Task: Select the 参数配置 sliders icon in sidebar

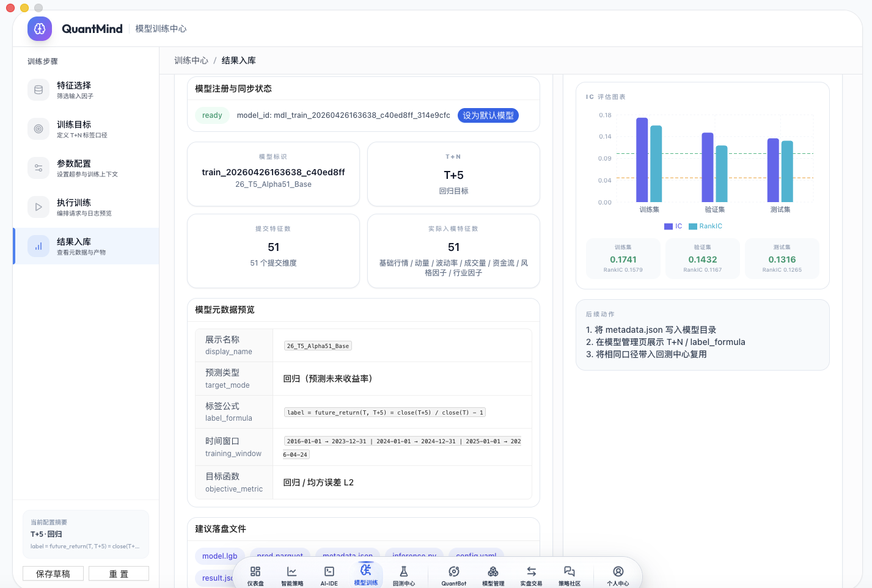Action: coord(38,168)
